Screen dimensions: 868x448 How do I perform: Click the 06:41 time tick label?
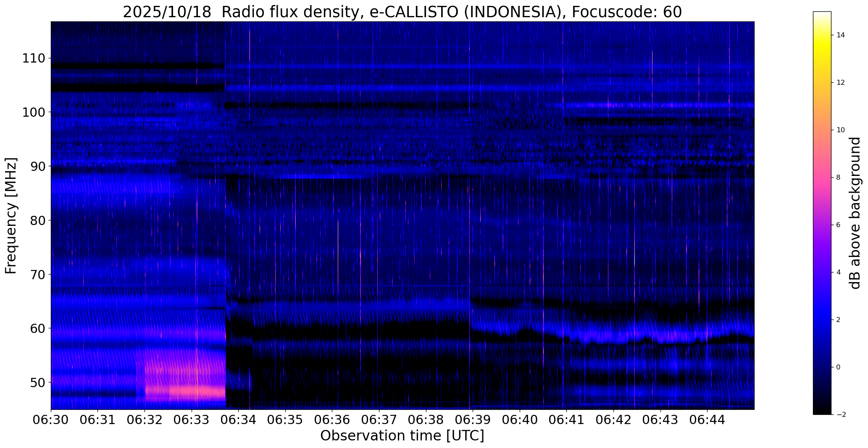point(567,420)
